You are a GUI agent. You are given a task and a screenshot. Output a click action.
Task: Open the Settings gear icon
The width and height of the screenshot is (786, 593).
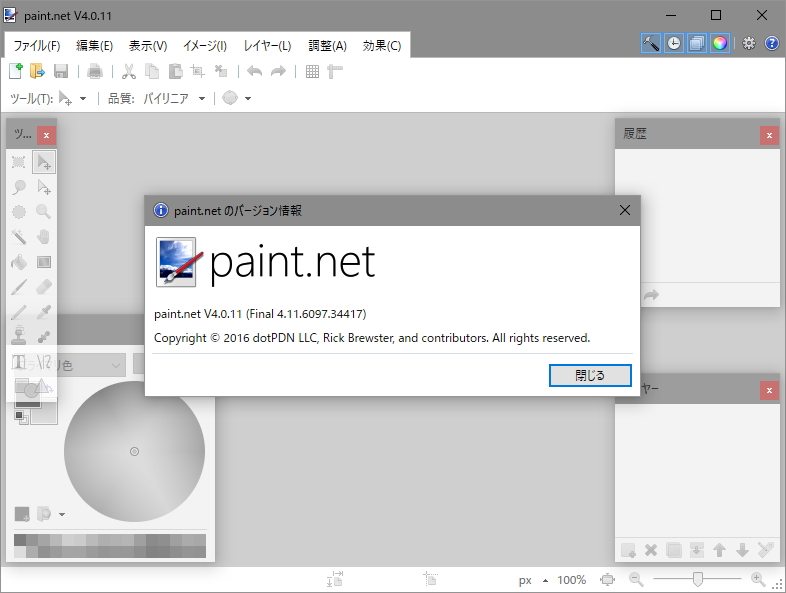pyautogui.click(x=748, y=44)
